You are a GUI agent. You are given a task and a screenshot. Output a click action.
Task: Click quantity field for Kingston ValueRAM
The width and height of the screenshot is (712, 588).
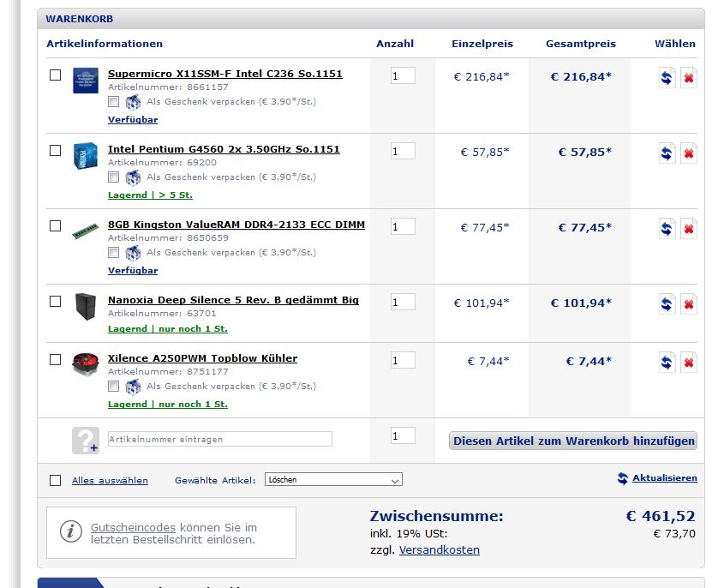point(403,226)
